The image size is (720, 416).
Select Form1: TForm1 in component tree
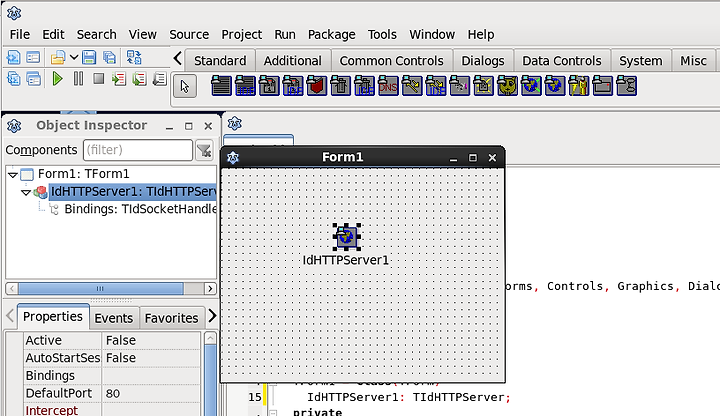point(84,174)
